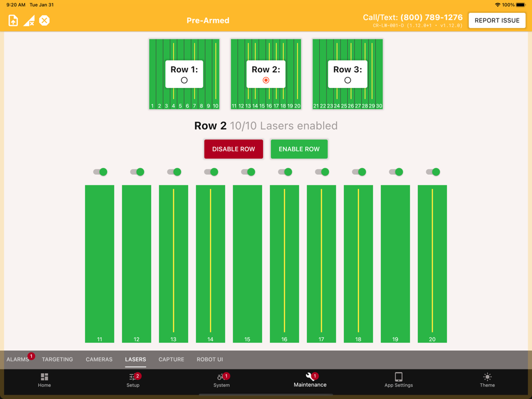Switch to the ROBOT UI tab
The image size is (532, 399).
(x=209, y=359)
